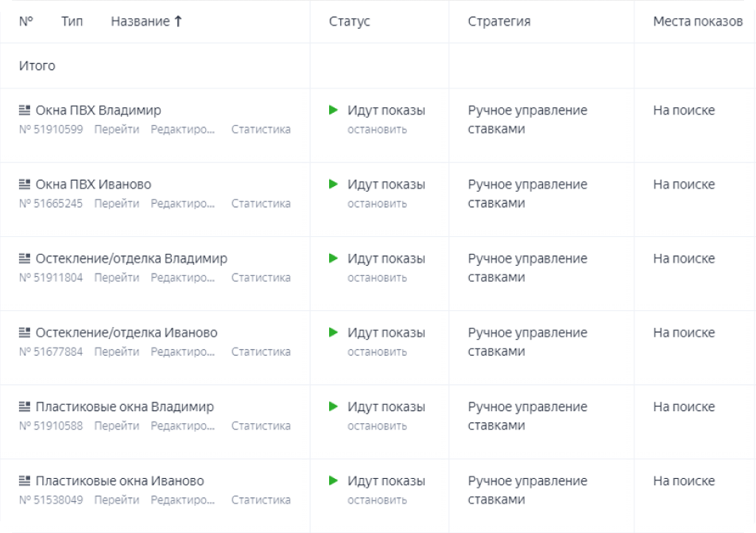Open campaign name Окна ПВХ Иваново
This screenshot has height=533, width=756.
[93, 185]
